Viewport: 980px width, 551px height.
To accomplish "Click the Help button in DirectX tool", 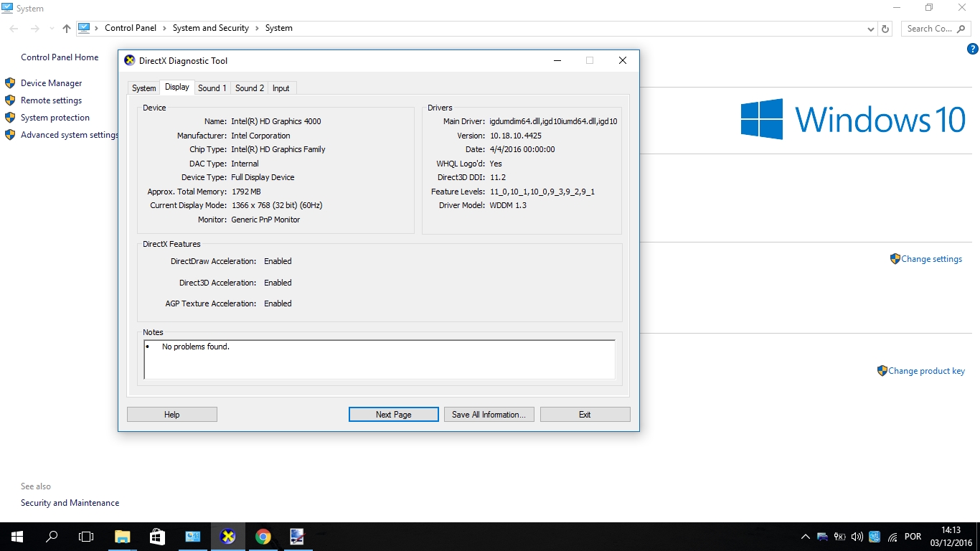I will [x=172, y=415].
